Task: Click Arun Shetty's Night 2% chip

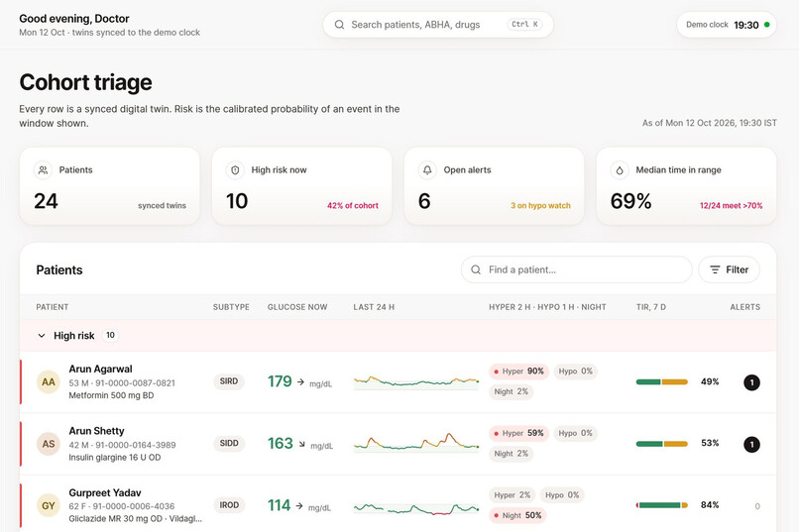Action: point(512,454)
